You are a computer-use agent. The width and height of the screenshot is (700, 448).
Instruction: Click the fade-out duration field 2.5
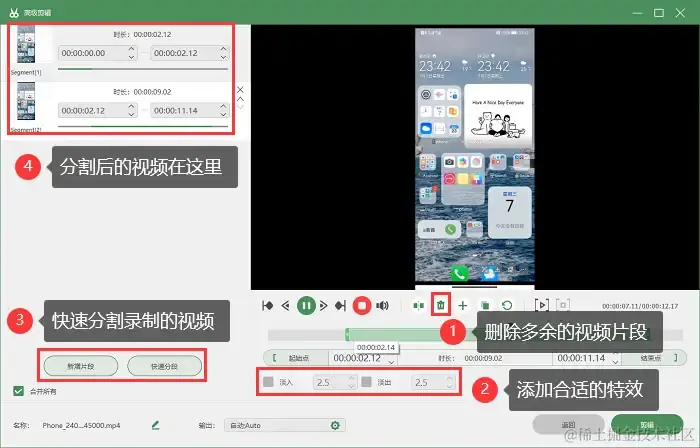point(433,382)
